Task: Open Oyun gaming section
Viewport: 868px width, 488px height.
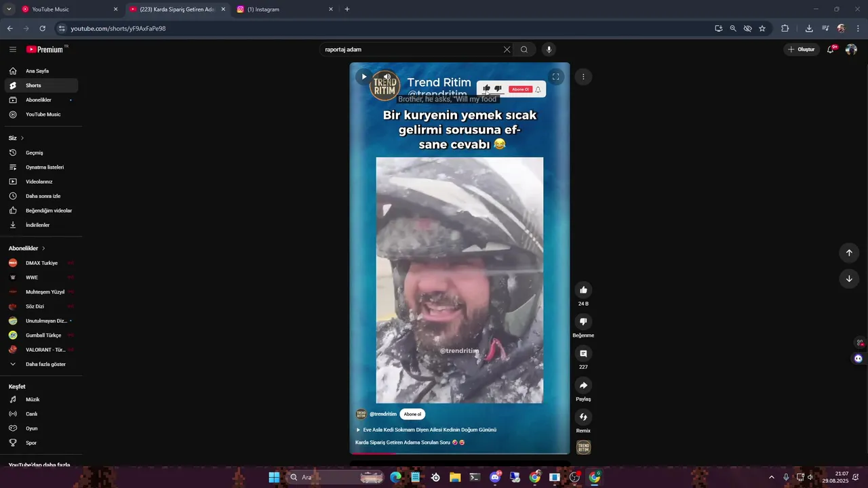Action: [x=41, y=428]
